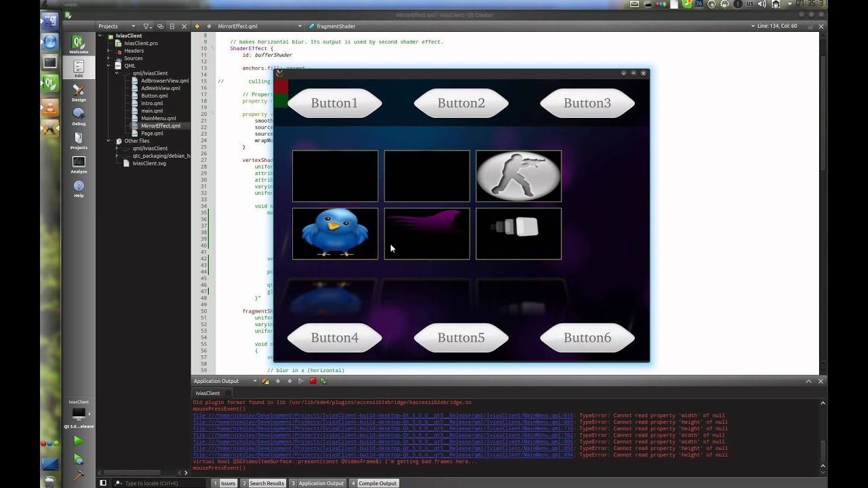Collapse the QML tree node
Image resolution: width=868 pixels, height=488 pixels.
(108, 66)
